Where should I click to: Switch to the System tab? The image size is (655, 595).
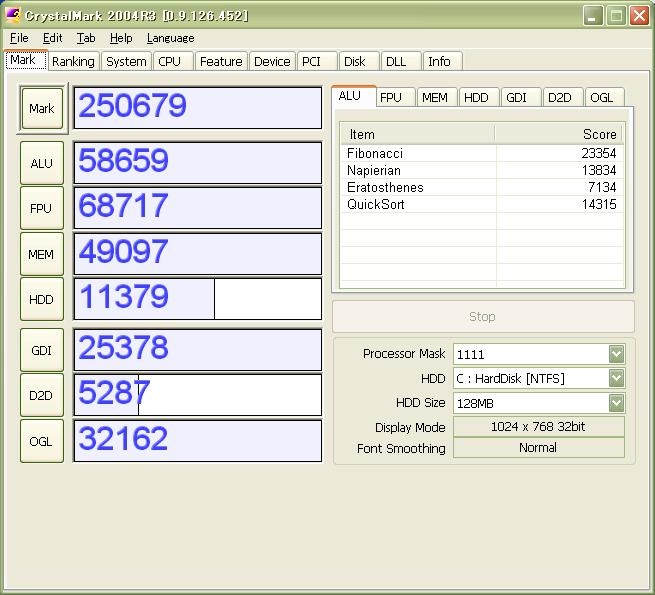click(x=126, y=61)
